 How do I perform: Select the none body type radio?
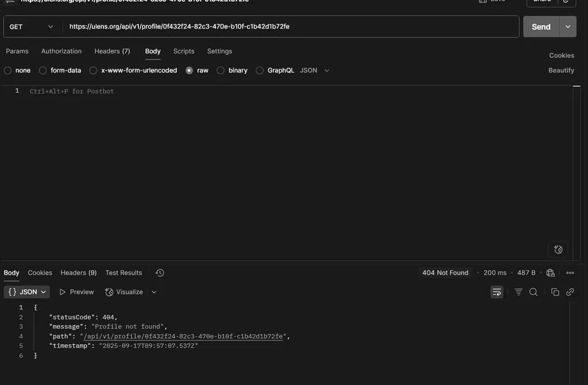click(x=7, y=71)
